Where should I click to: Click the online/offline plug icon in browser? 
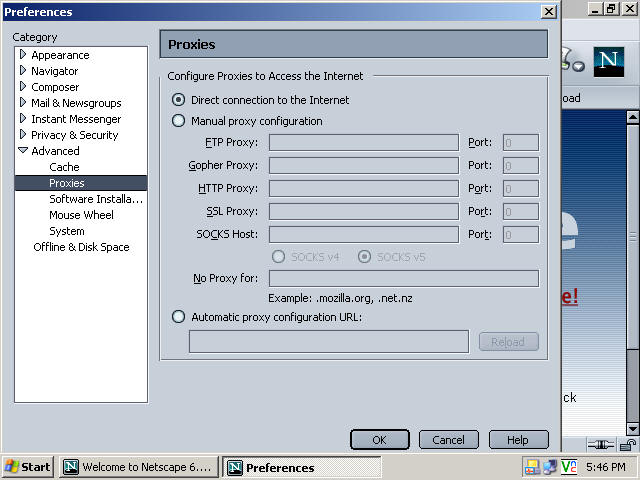coord(600,444)
